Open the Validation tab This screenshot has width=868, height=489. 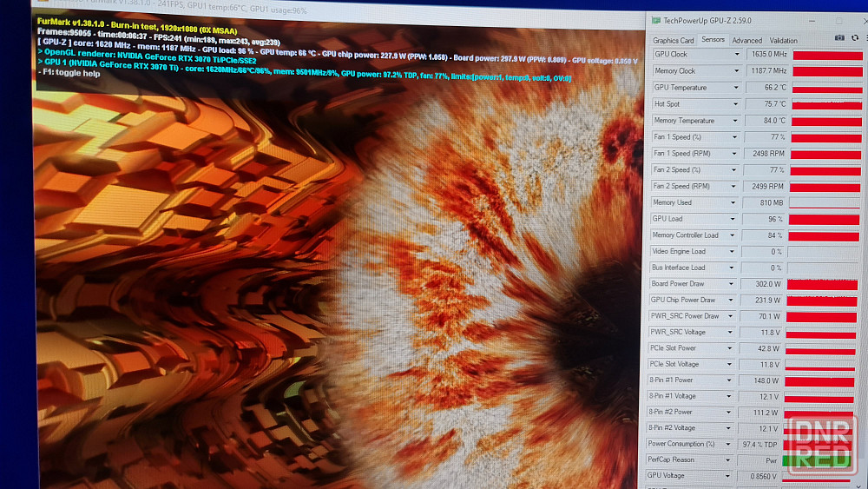click(783, 41)
